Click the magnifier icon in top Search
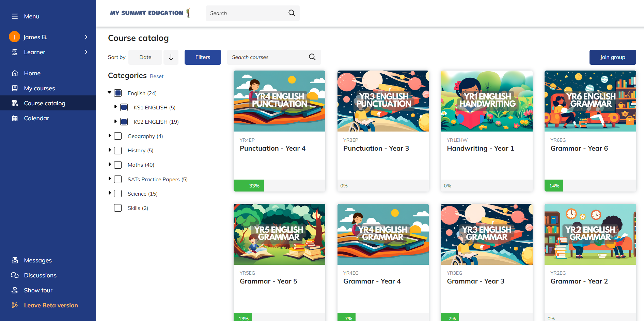Screen dimensions: 644x321 292,13
